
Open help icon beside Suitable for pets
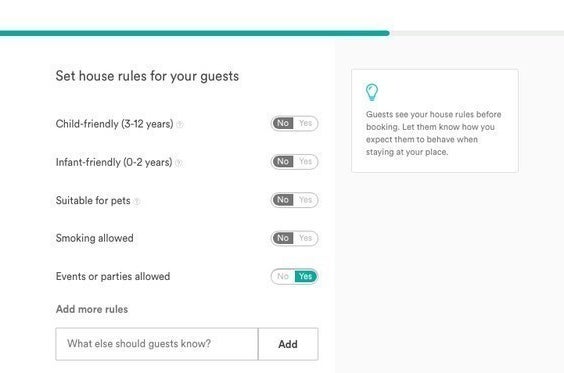[137, 201]
